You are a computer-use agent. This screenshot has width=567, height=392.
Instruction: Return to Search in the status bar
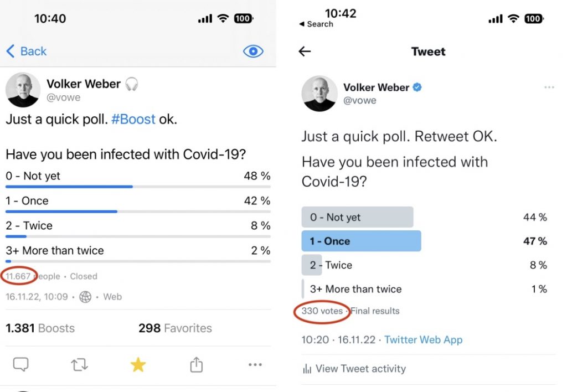tap(316, 24)
